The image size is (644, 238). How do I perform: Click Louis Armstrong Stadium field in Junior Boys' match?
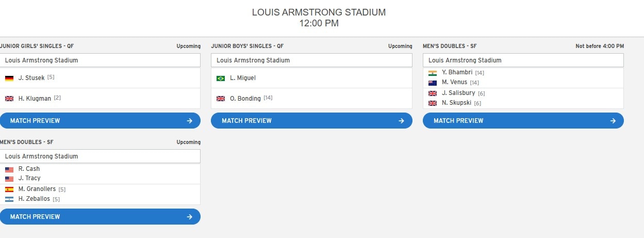pyautogui.click(x=311, y=60)
